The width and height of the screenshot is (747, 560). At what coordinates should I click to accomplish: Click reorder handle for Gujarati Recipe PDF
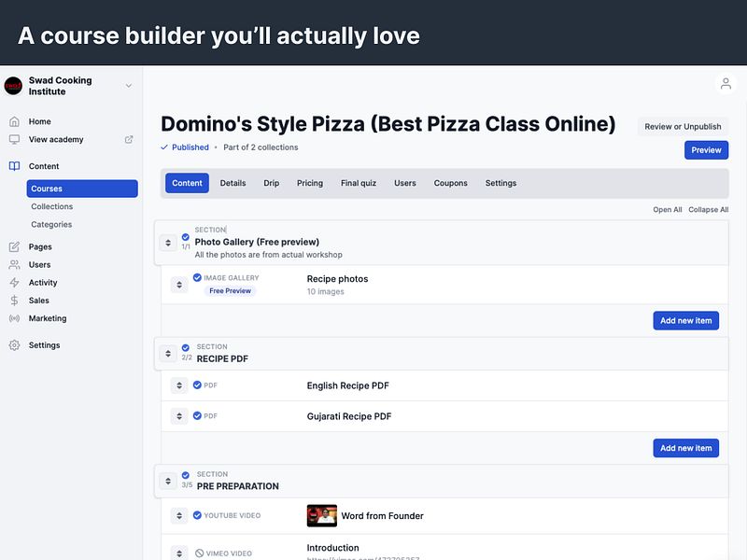coord(179,416)
